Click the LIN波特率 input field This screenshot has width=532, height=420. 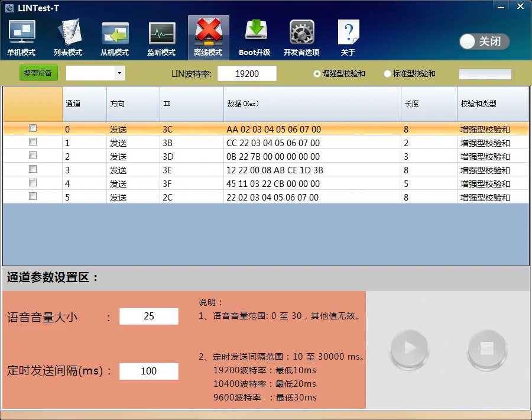(x=246, y=74)
